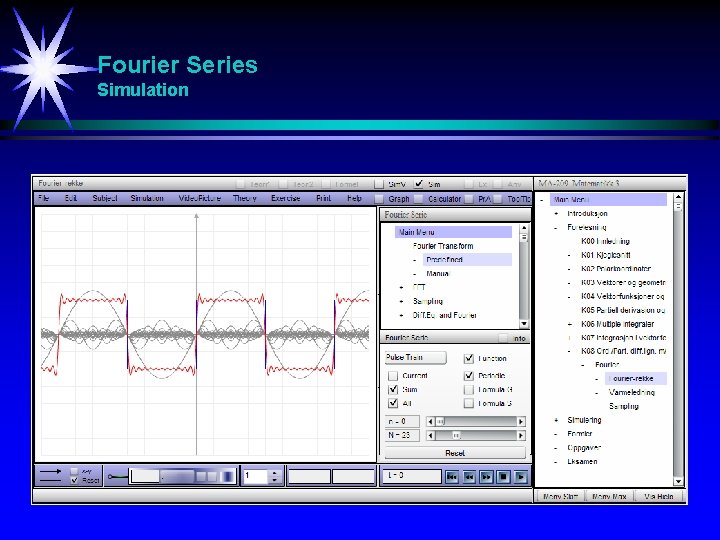Click the arrow line-style icon at bottom left
720x540 pixels.
pos(51,471)
